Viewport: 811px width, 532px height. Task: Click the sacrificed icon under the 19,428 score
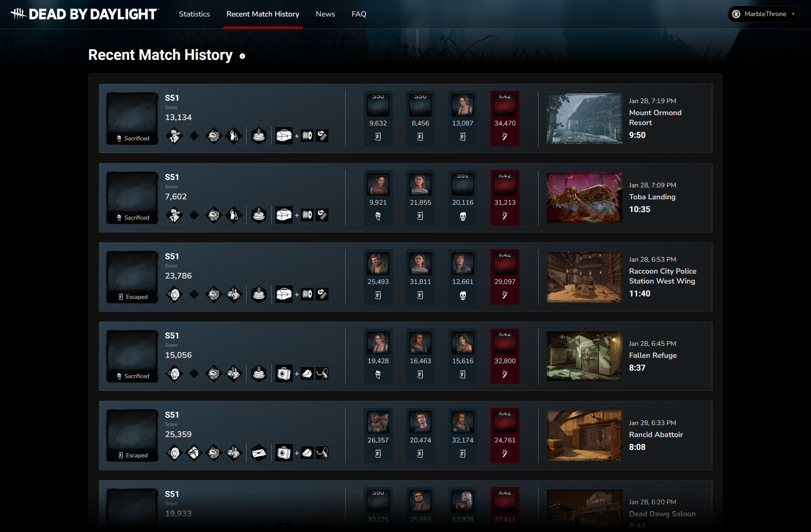[x=378, y=374]
